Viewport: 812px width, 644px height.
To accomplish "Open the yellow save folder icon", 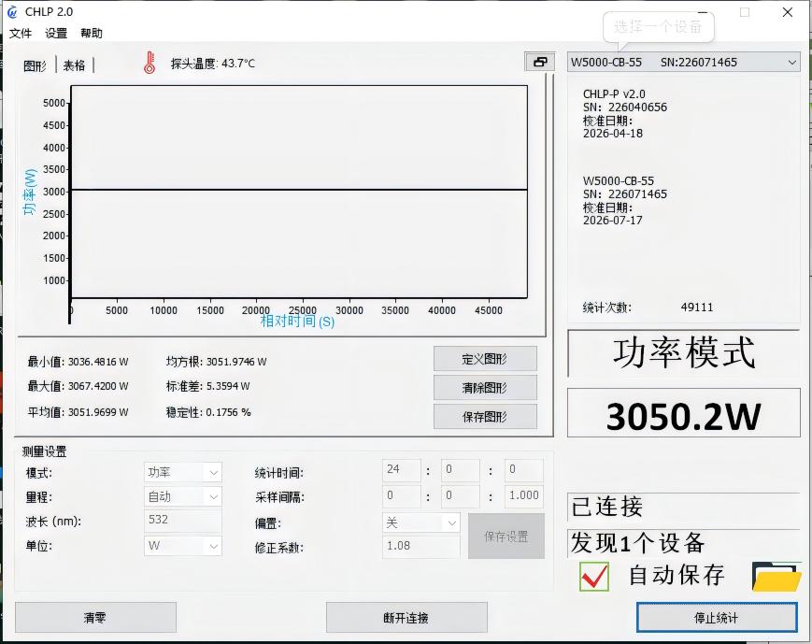I will pos(776,577).
